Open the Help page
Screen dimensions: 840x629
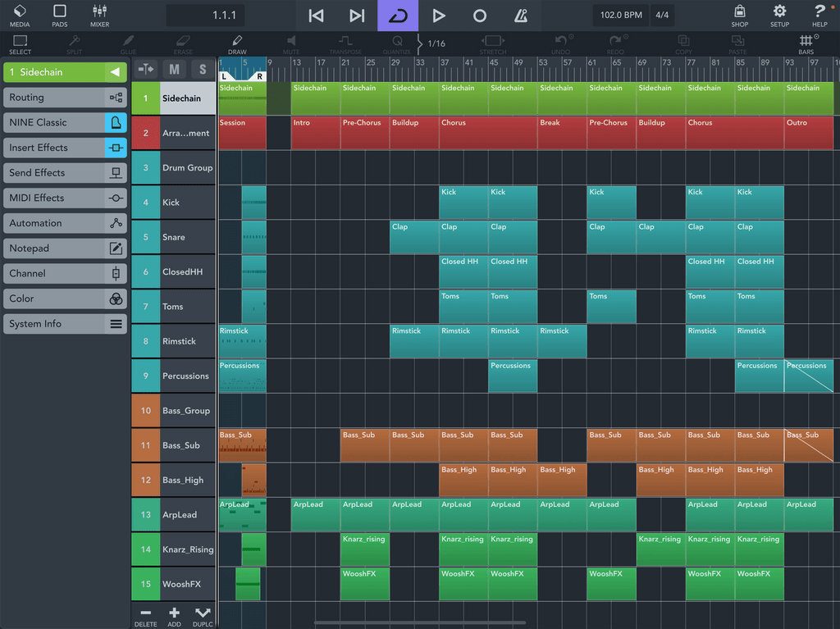pyautogui.click(x=819, y=16)
